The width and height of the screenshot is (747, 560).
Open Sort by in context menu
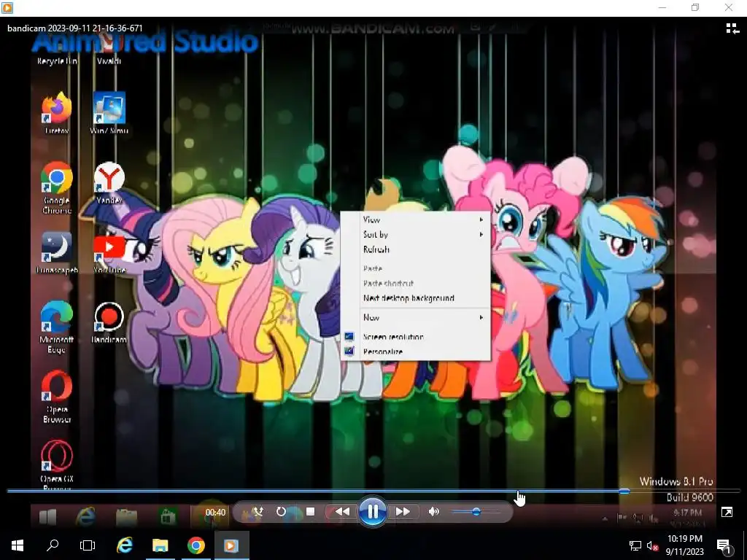click(x=415, y=234)
